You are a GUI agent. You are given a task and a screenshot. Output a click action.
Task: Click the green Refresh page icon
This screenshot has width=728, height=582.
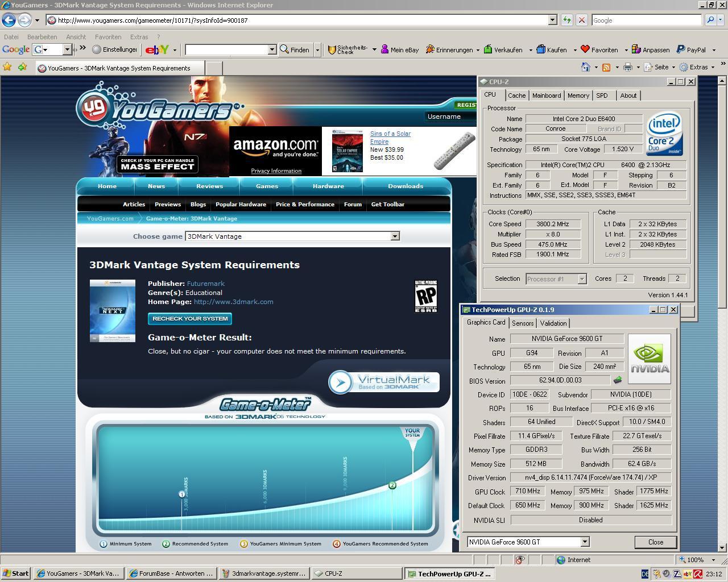567,20
